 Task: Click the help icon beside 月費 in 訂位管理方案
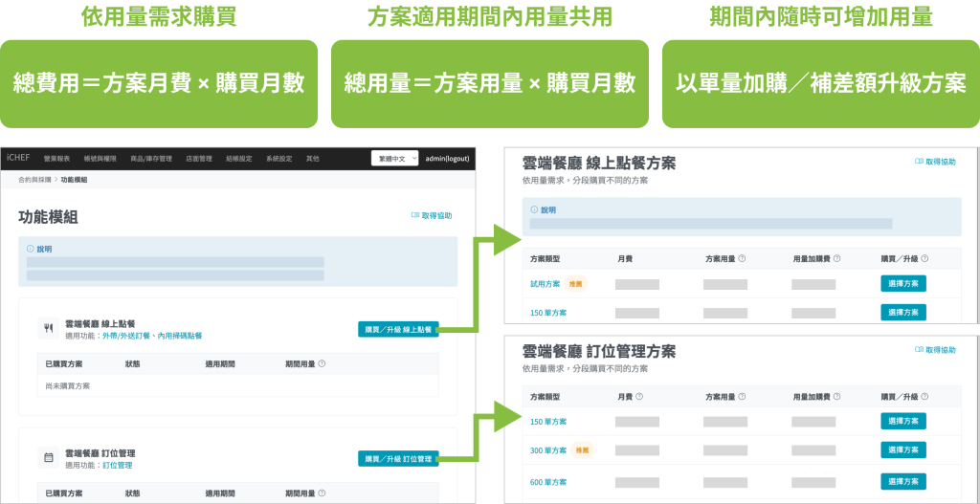638,396
